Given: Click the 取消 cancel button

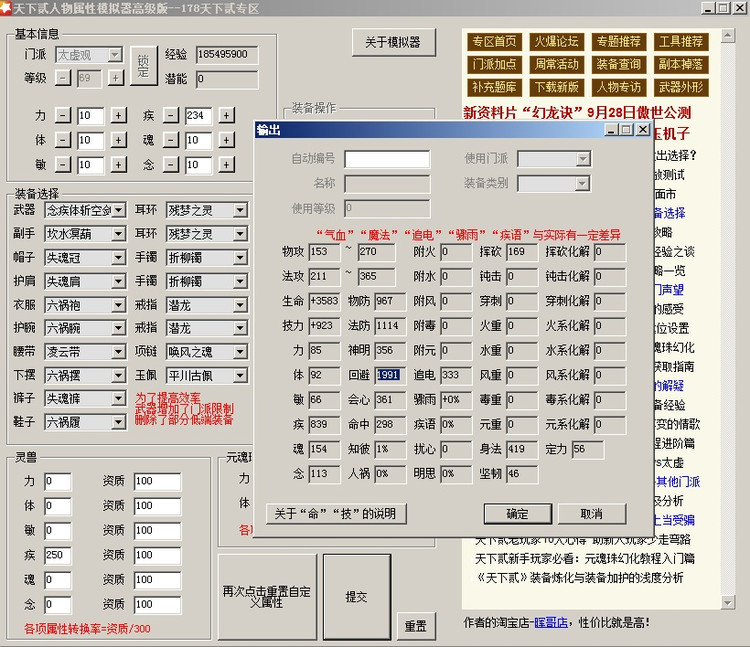Looking at the screenshot, I should point(592,514).
